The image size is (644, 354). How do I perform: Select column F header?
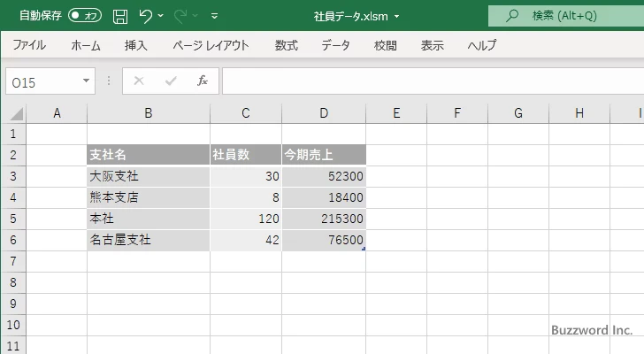[457, 113]
